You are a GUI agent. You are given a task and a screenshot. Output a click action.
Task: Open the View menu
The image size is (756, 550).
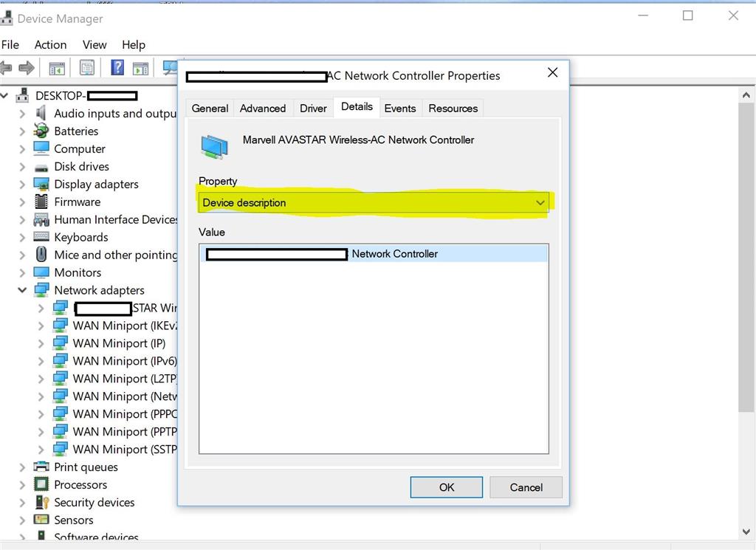tap(94, 45)
